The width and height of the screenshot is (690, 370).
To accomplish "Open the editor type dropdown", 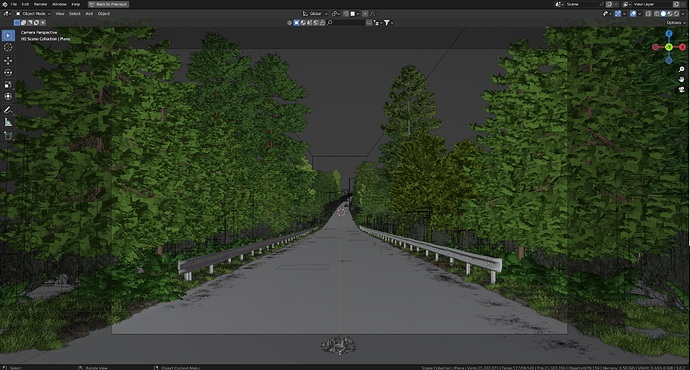I will click(7, 14).
